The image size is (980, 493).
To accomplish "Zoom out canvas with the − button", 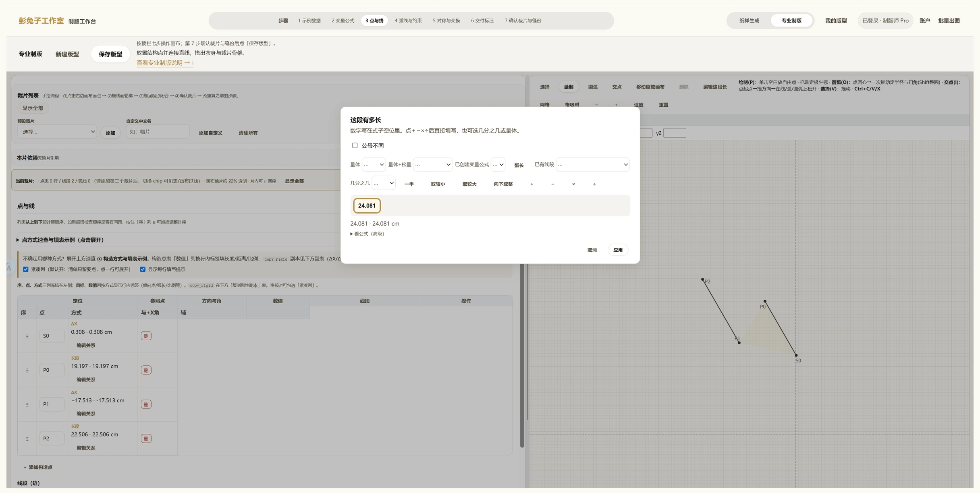I will pos(596,105).
